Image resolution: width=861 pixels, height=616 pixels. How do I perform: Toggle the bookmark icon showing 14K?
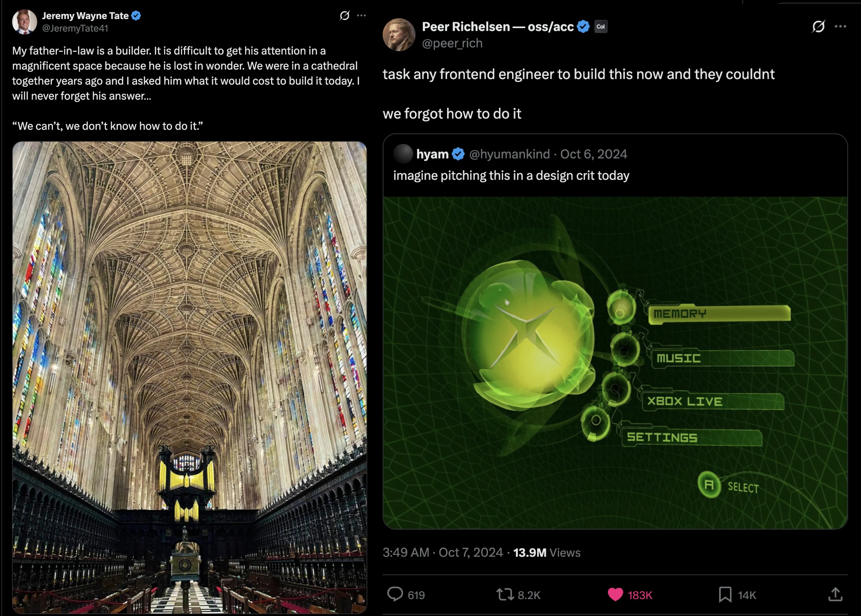(725, 594)
